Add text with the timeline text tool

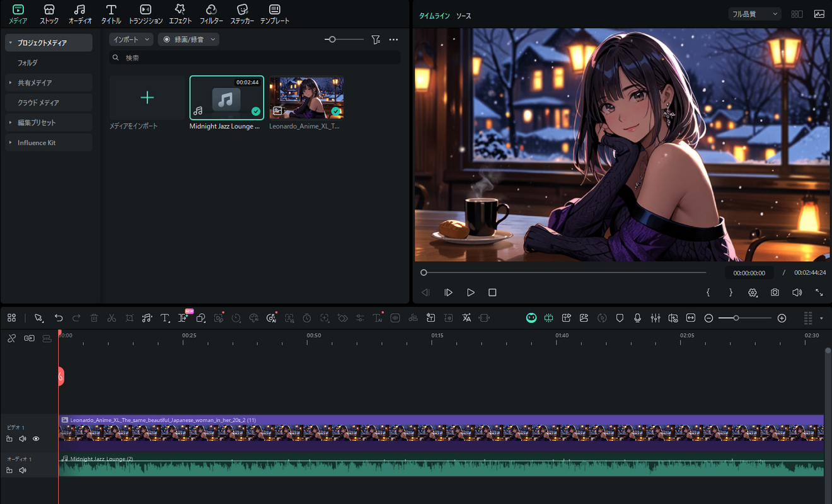coord(165,318)
